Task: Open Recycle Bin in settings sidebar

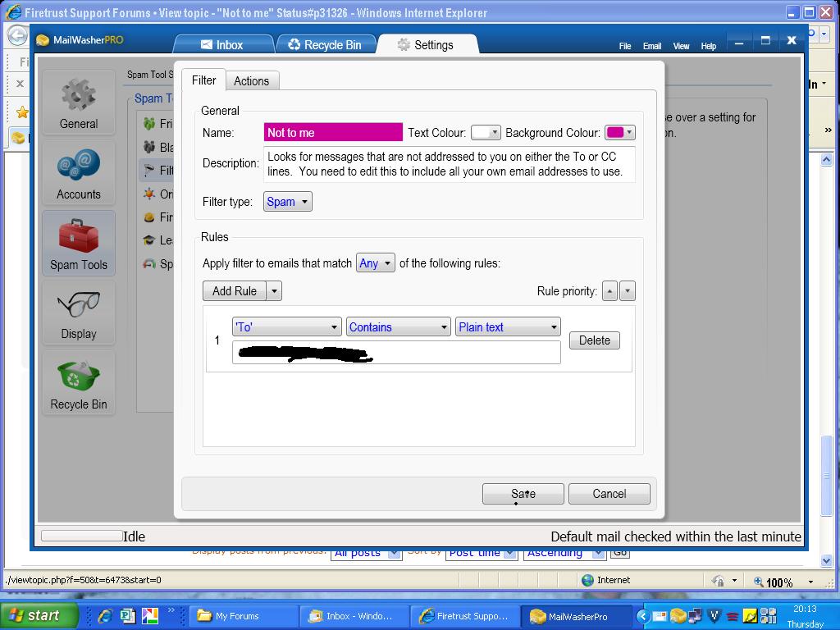Action: tap(78, 383)
